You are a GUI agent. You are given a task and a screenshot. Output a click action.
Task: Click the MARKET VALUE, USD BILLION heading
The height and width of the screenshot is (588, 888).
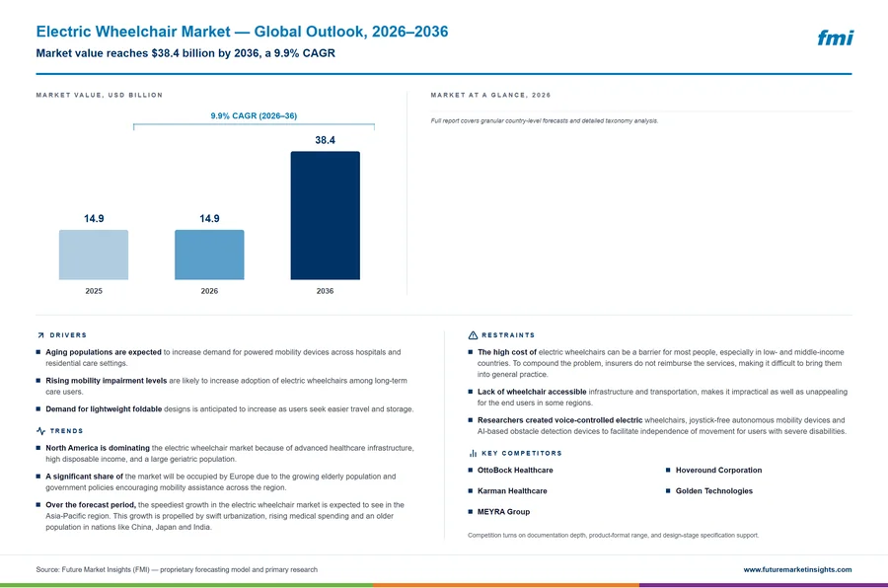(99, 95)
